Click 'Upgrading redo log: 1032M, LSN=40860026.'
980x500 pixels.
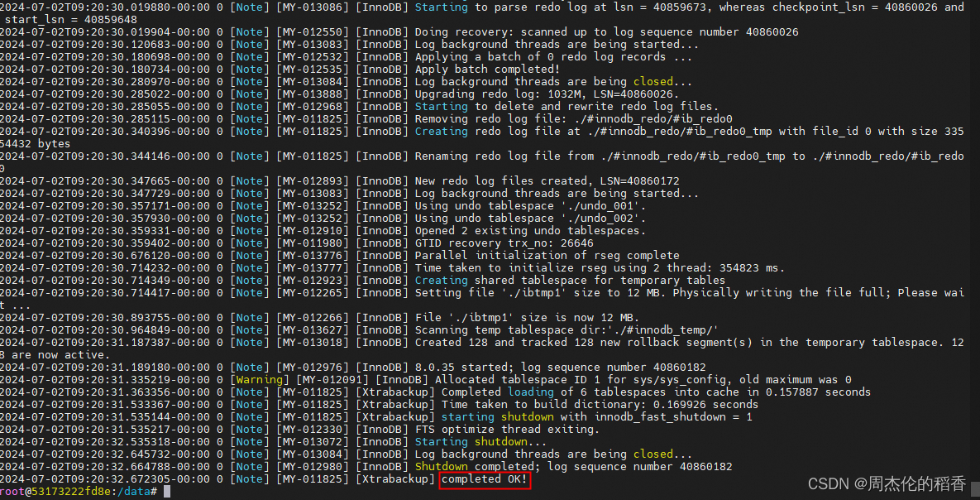click(547, 94)
